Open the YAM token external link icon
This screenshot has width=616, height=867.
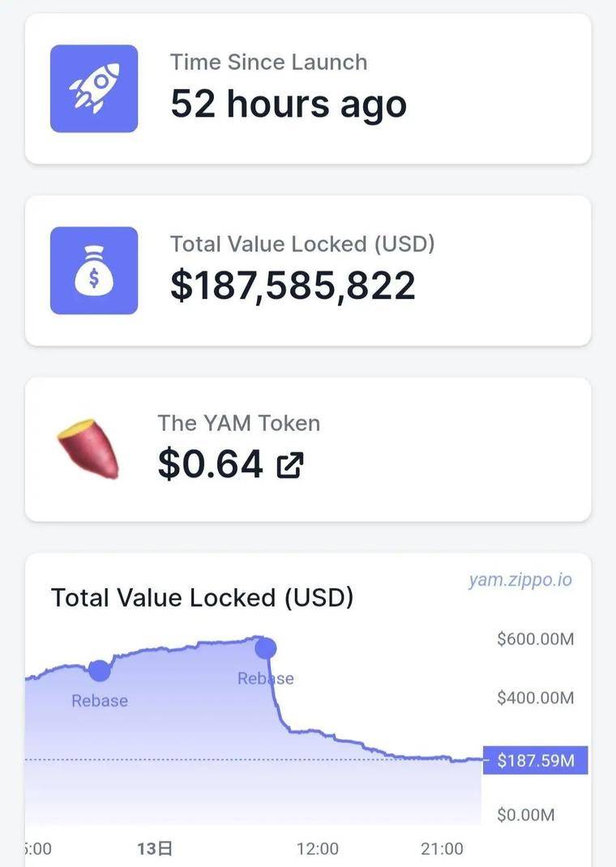(290, 464)
